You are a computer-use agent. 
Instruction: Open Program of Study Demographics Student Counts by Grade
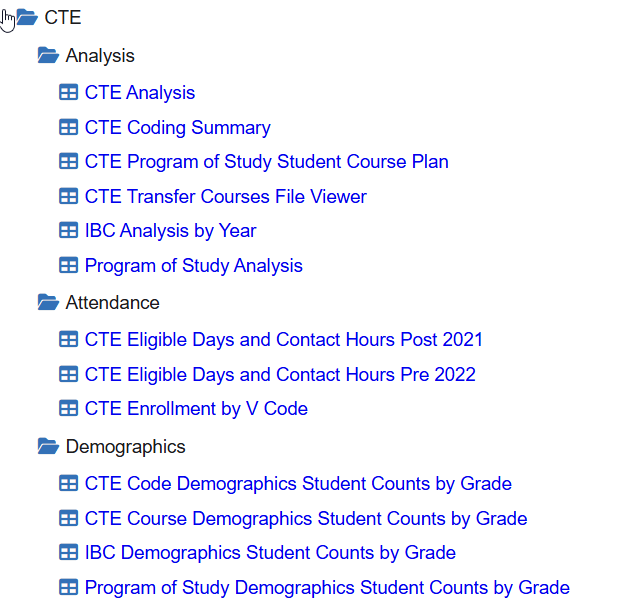pyautogui.click(x=327, y=588)
